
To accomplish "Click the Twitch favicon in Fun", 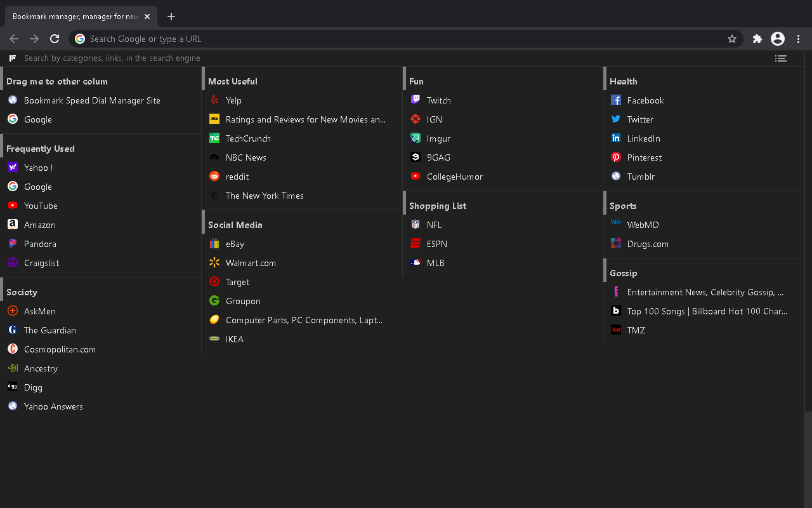I will point(416,100).
